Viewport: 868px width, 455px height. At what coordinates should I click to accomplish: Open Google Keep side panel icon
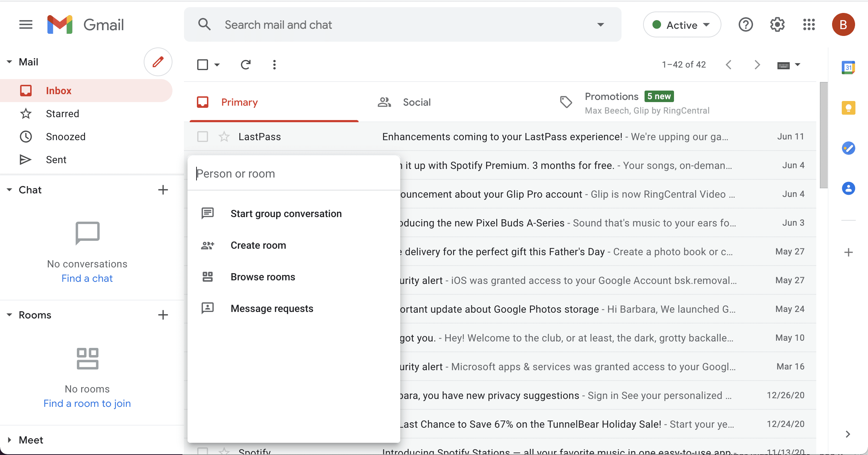click(848, 108)
